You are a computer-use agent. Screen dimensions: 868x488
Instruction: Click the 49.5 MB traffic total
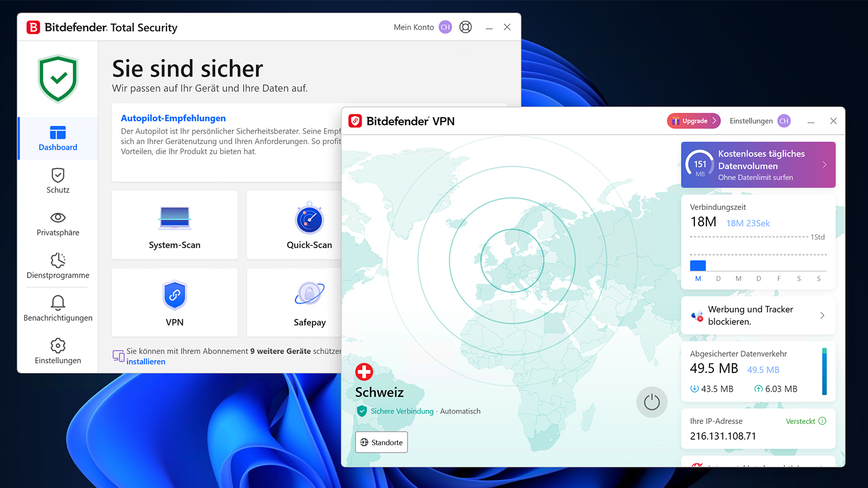click(x=714, y=369)
